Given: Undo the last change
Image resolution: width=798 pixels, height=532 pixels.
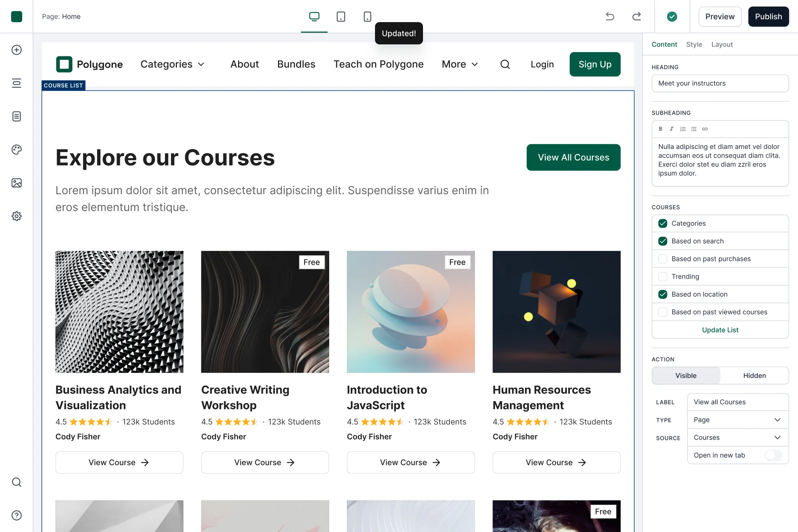Looking at the screenshot, I should coord(610,16).
